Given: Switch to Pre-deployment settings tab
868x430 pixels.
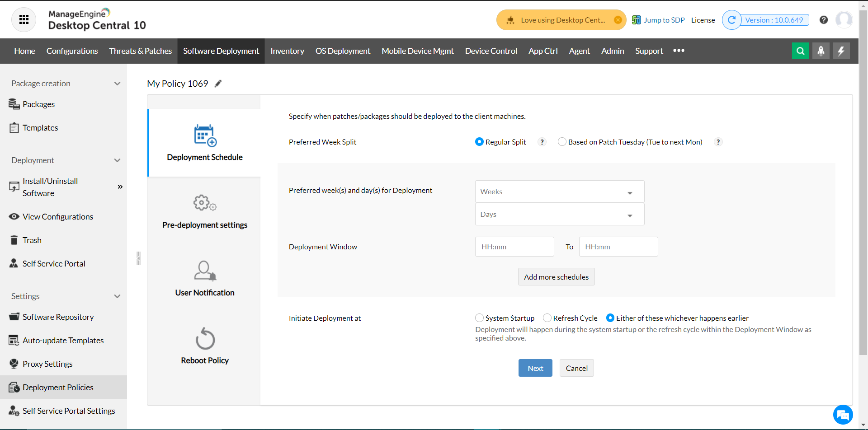Looking at the screenshot, I should [204, 211].
